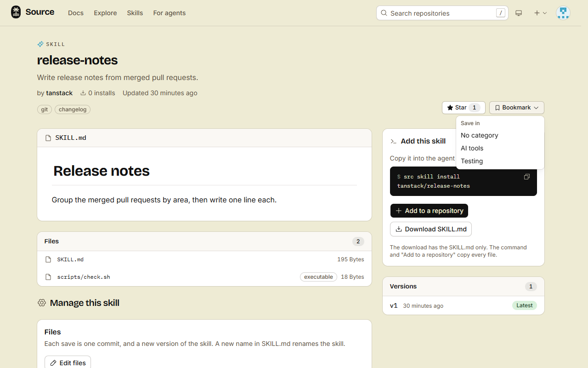Copy the install command with the copy icon
This screenshot has height=368, width=588.
527,177
